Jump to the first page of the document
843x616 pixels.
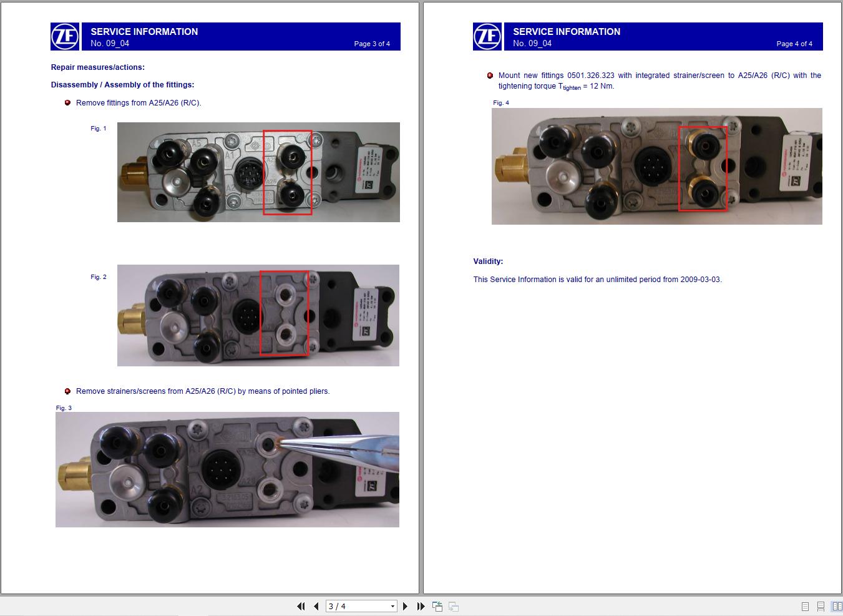[x=301, y=606]
